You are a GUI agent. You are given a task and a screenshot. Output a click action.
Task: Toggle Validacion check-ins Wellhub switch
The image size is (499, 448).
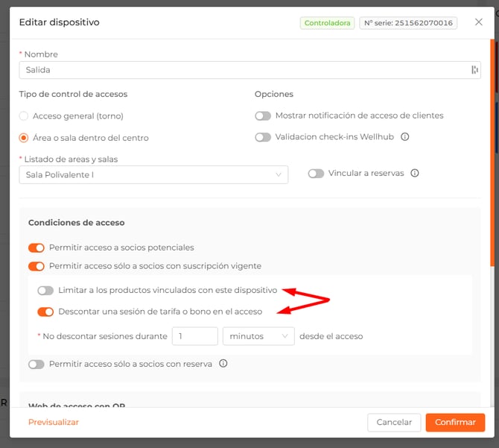point(262,137)
